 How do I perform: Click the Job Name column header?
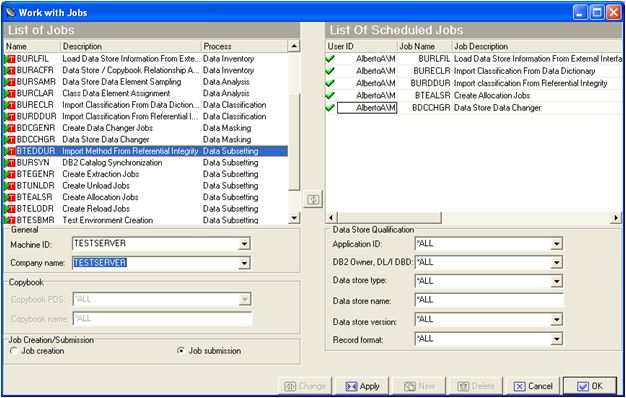425,46
